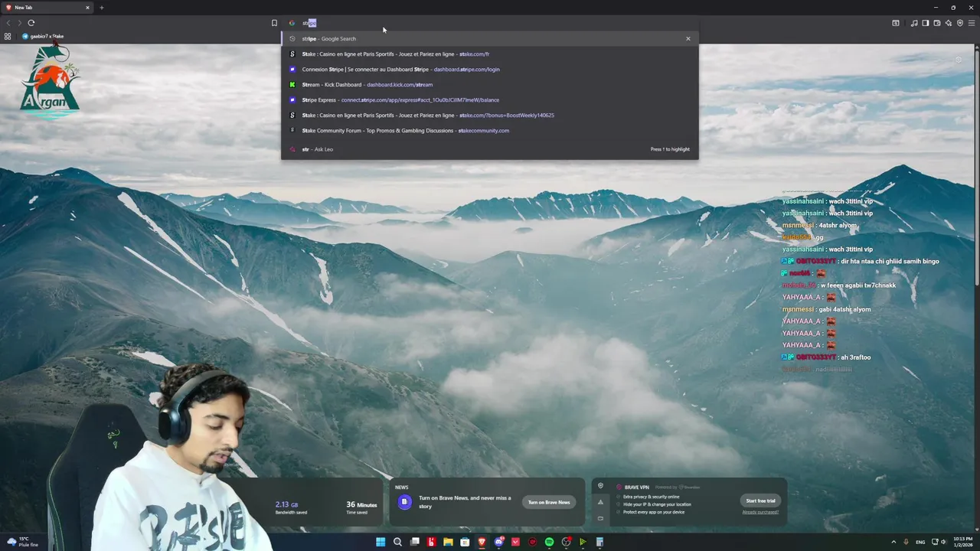The height and width of the screenshot is (551, 980).
Task: Click the '2.13 GB Bandwidth saved' stat
Action: (x=291, y=507)
